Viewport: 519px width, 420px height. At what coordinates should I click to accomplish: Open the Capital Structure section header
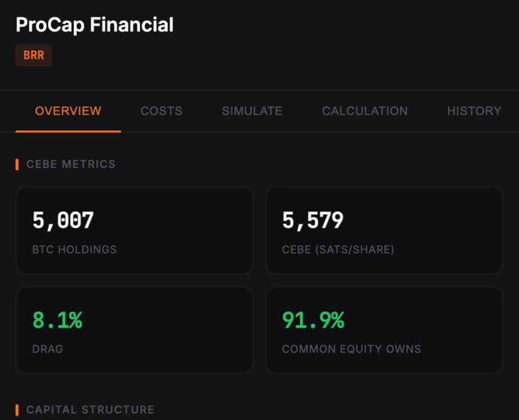click(90, 410)
